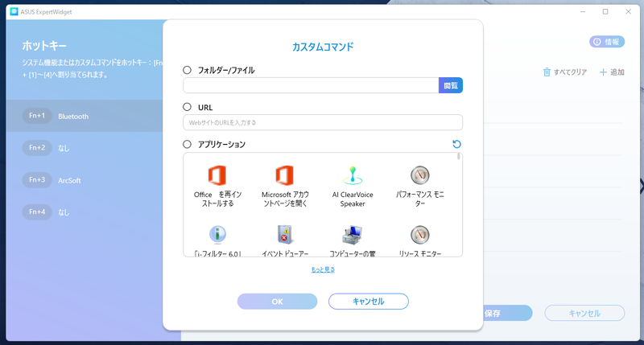Choose Microsoft アカウントページを開く icon
Viewport: 644px width, 345px height.
pyautogui.click(x=285, y=175)
